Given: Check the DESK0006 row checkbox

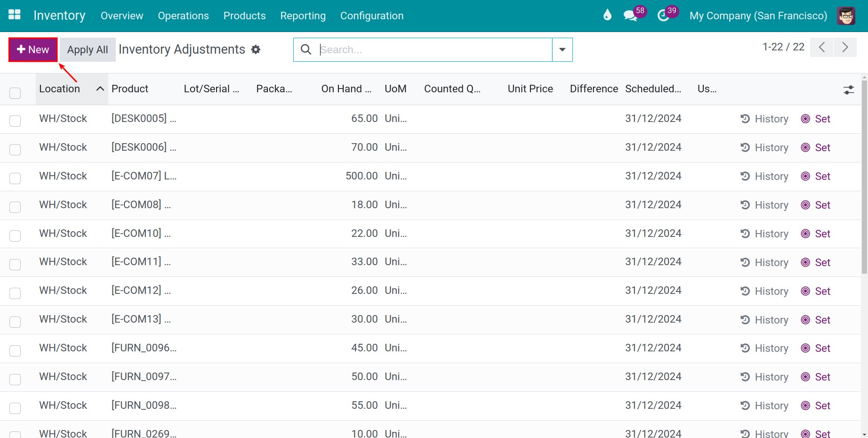Looking at the screenshot, I should [x=15, y=149].
